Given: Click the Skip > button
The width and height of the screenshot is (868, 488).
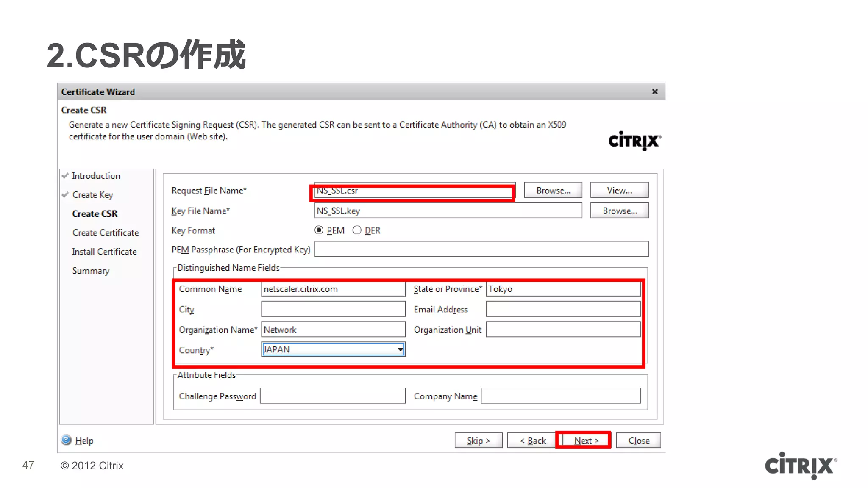Looking at the screenshot, I should [479, 440].
